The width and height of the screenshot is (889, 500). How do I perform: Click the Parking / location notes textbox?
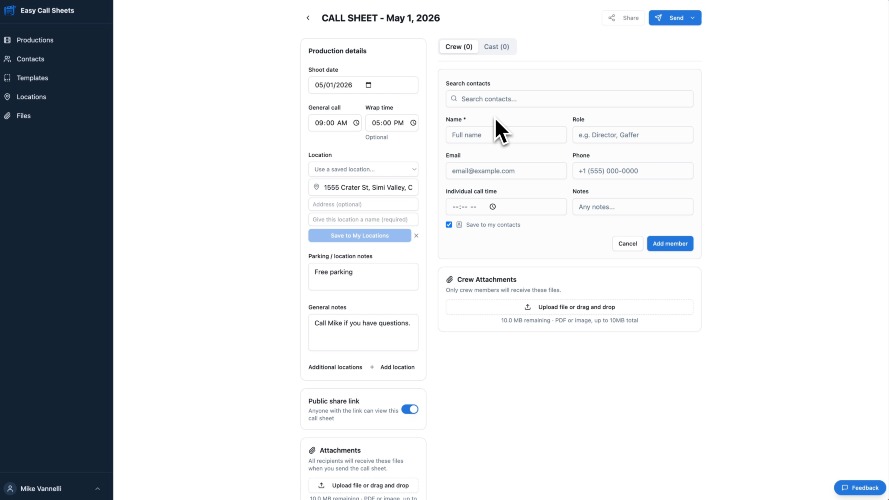363,277
